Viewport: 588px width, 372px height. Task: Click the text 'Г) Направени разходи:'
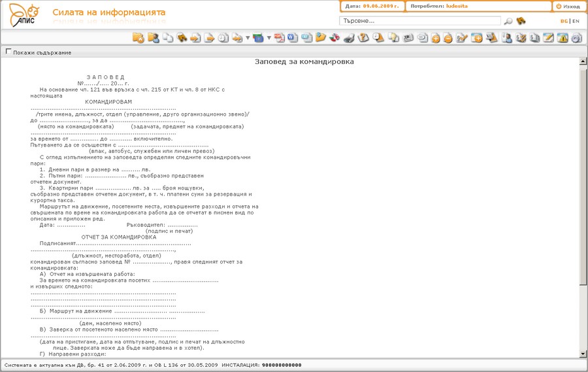[x=73, y=354]
